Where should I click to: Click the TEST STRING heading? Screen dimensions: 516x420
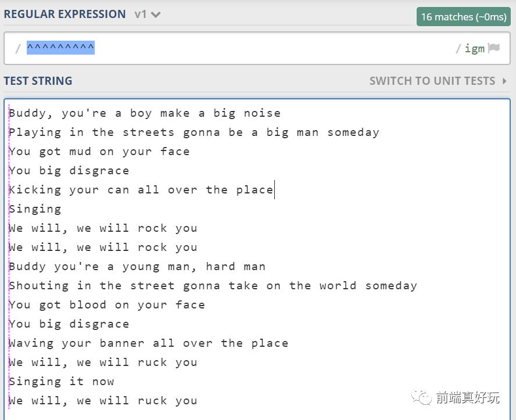pos(38,81)
